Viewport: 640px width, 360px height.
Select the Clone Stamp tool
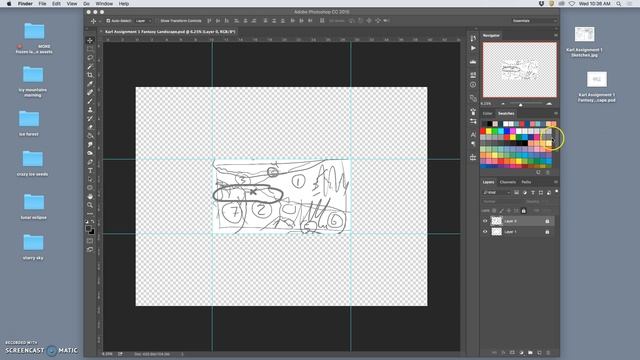pyautogui.click(x=90, y=110)
